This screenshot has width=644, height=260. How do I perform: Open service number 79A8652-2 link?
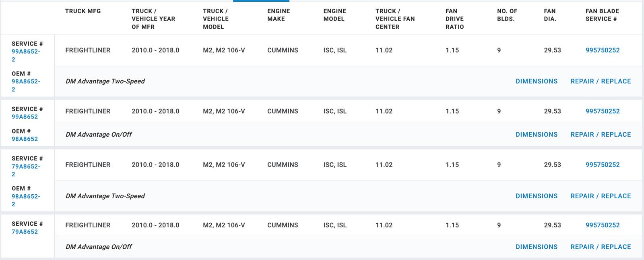(26, 166)
